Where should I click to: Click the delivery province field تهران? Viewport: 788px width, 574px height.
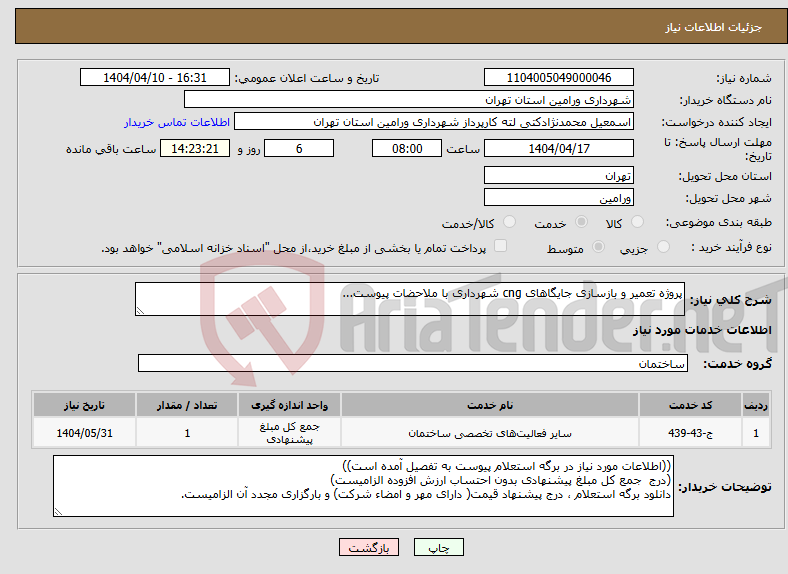pyautogui.click(x=558, y=175)
